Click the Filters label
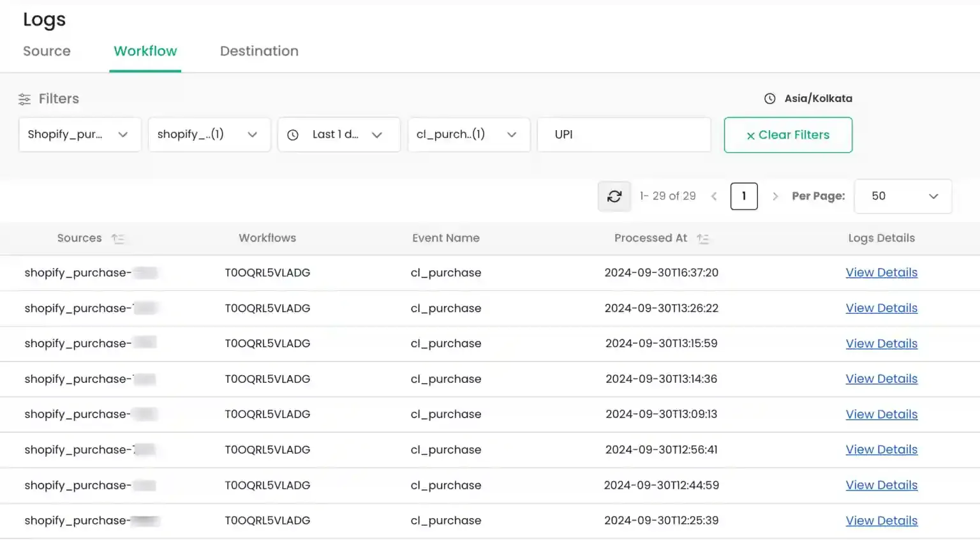Screen dimensions: 980x541 click(x=59, y=99)
